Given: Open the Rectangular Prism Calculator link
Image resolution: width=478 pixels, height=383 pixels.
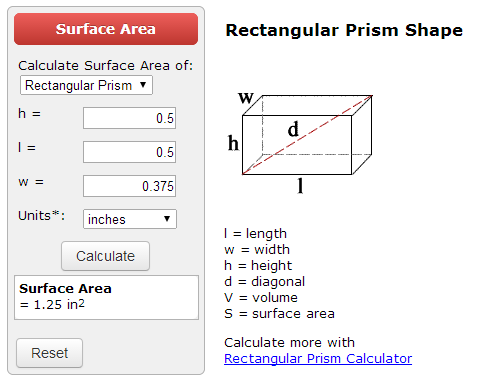Looking at the screenshot, I should coord(318,359).
